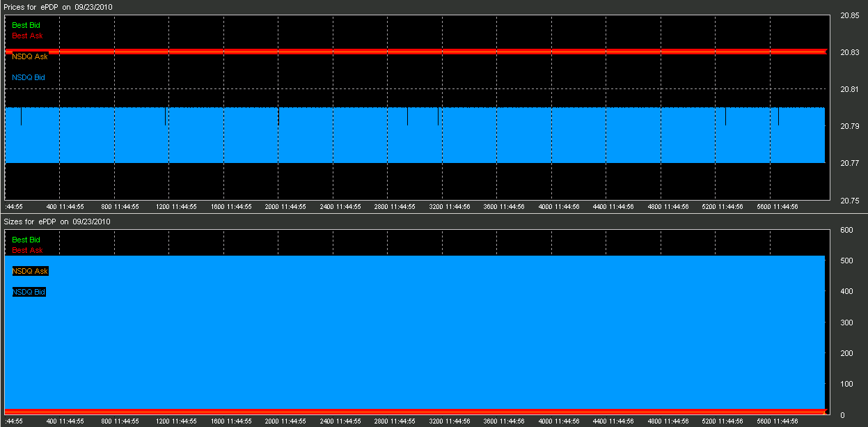Image resolution: width=868 pixels, height=427 pixels.
Task: Click the 400 size axis label
Action: 846,291
